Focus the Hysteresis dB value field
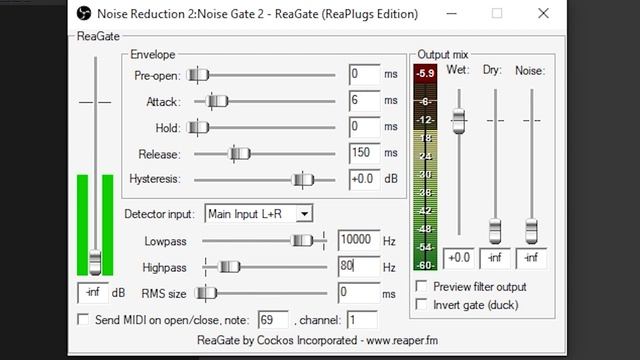Screen dimensions: 640x360 (x=364, y=179)
